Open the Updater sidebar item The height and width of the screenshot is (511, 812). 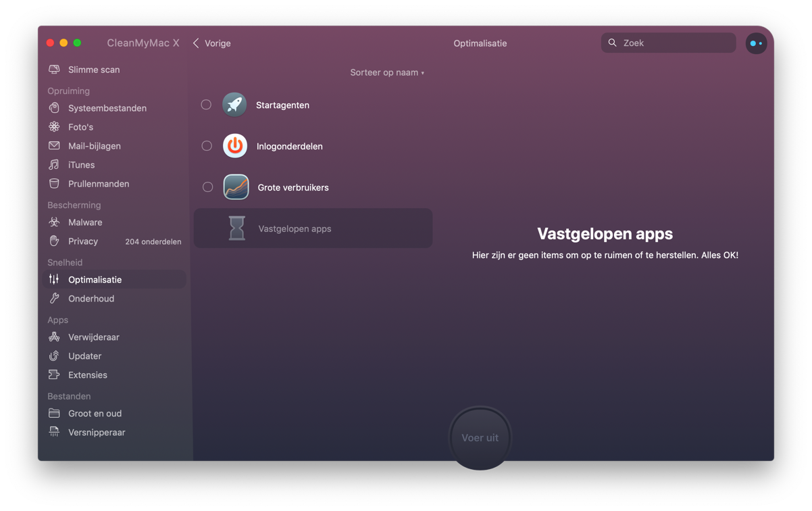pos(84,356)
